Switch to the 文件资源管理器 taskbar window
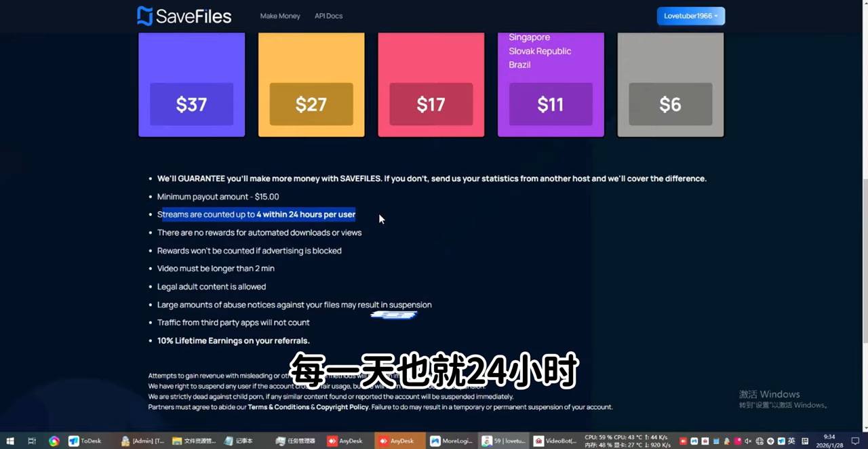The height and width of the screenshot is (449, 868). coord(194,441)
